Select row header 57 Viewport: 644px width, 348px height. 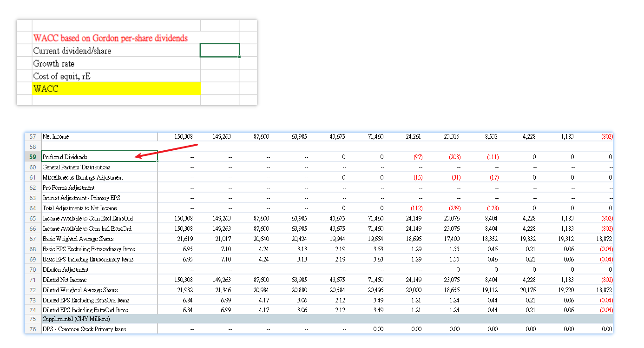pyautogui.click(x=33, y=137)
